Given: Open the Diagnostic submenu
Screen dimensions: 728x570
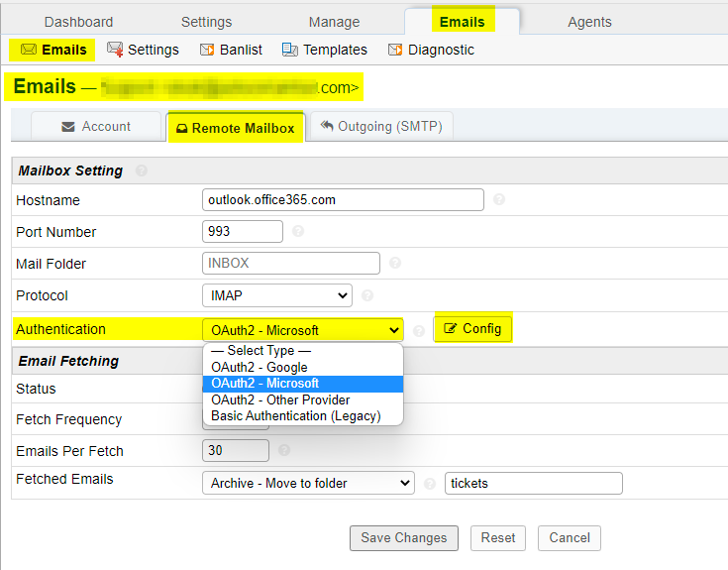Looking at the screenshot, I should [431, 50].
